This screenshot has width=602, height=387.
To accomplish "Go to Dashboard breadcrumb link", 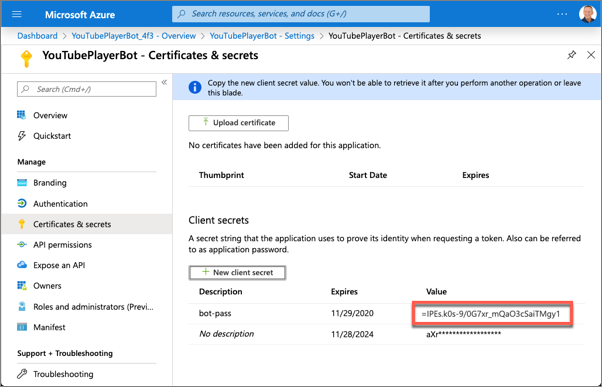I will pos(37,36).
